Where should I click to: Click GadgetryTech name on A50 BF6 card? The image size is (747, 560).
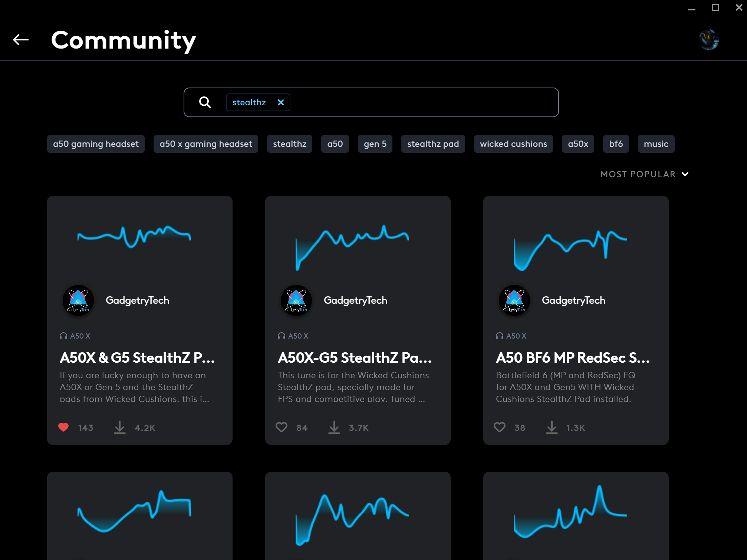574,300
